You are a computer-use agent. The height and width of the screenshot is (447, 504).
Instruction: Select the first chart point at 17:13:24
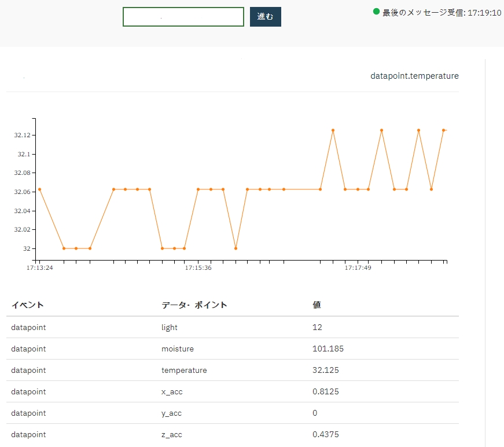[x=39, y=189]
